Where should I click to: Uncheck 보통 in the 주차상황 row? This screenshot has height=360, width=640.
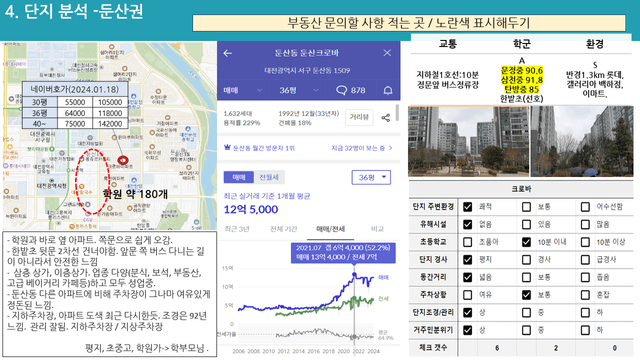tap(526, 295)
